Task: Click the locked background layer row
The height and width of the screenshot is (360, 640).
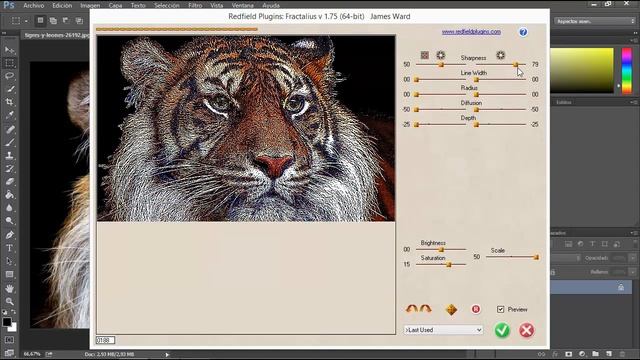Action: 591,287
